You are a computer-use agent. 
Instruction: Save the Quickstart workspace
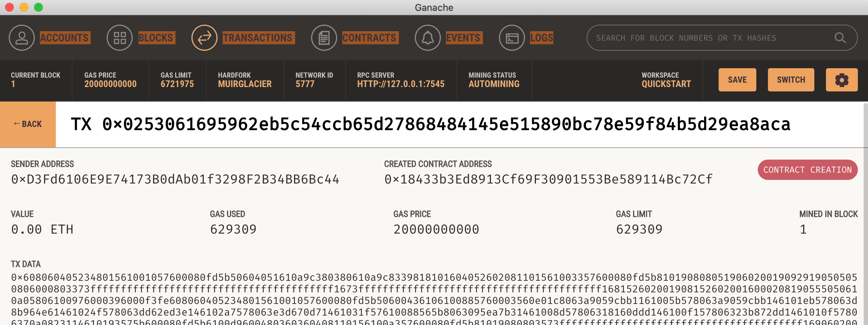737,80
